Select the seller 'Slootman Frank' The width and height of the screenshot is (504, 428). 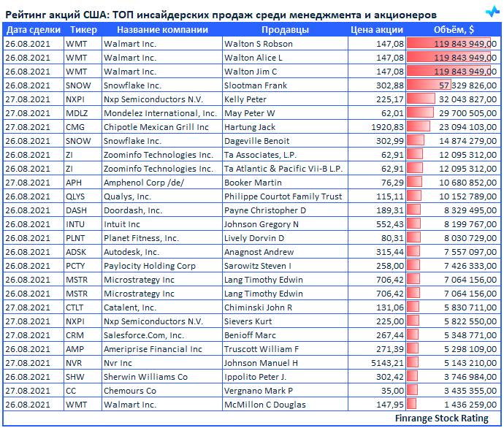click(x=256, y=85)
